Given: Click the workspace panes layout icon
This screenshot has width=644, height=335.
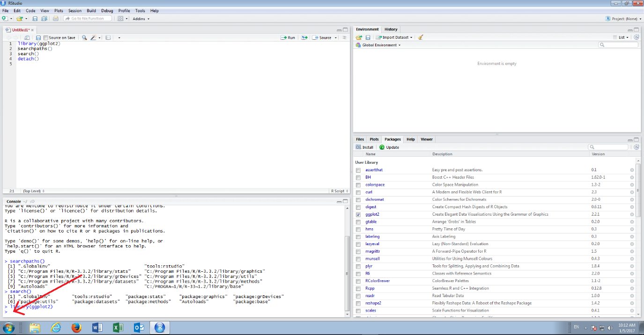Looking at the screenshot, I should click(120, 19).
